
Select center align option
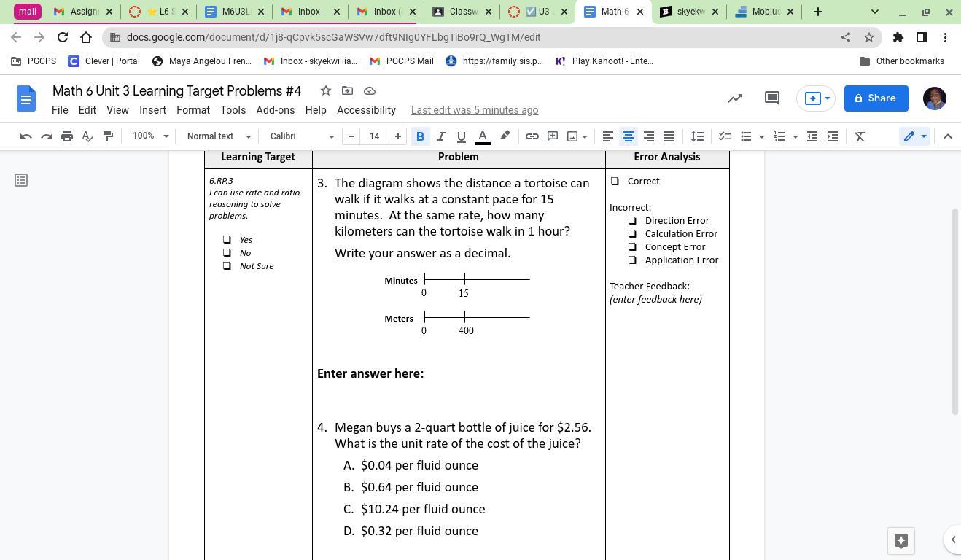coord(628,136)
